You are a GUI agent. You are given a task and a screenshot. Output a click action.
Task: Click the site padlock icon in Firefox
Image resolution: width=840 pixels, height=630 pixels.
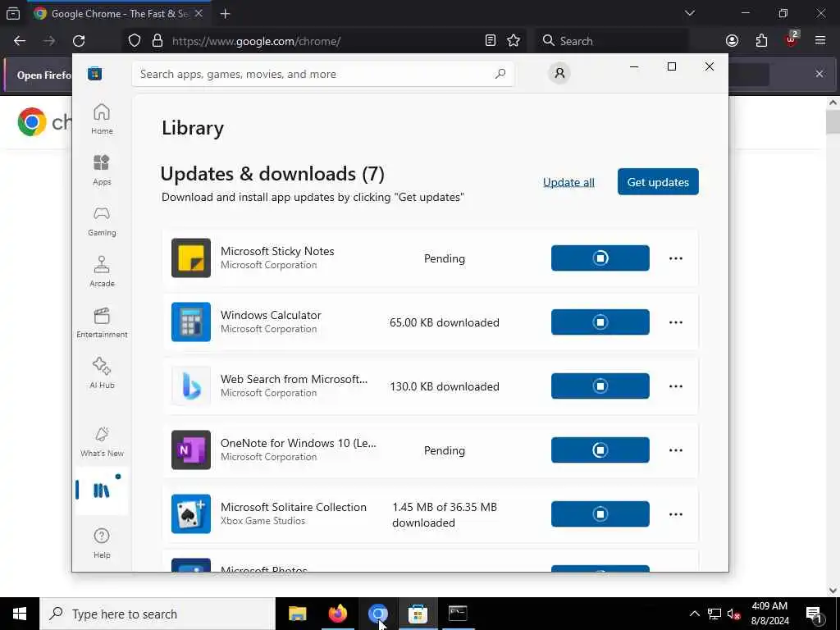tap(157, 41)
